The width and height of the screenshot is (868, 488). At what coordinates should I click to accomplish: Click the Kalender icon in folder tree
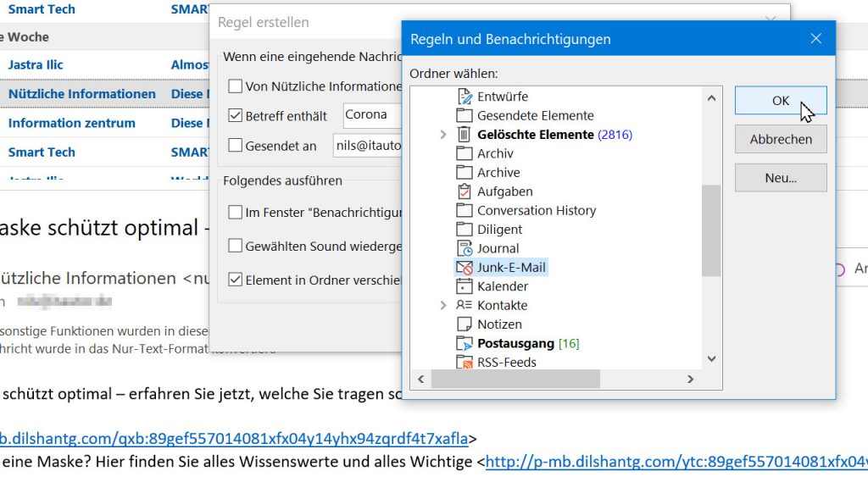464,286
